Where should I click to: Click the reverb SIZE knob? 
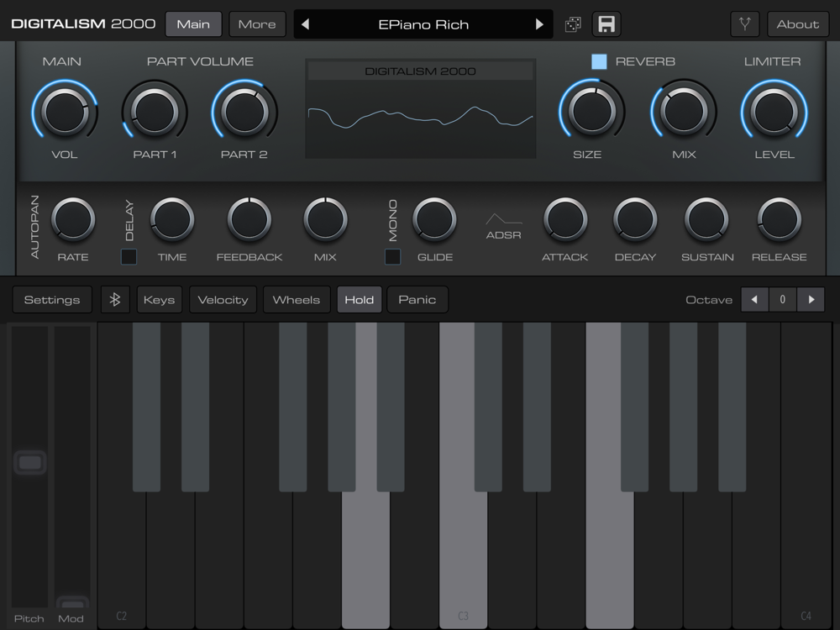(592, 111)
